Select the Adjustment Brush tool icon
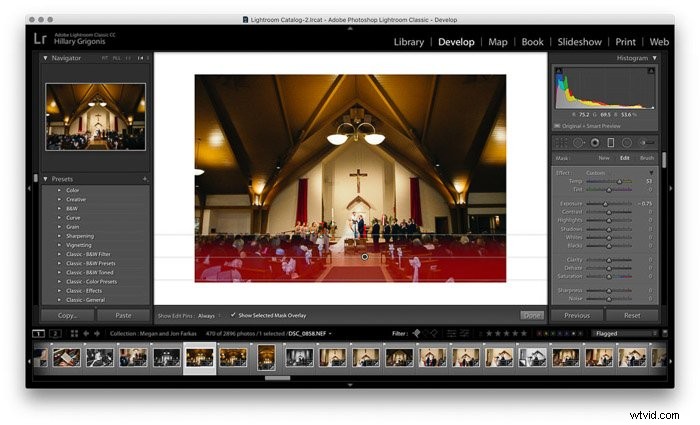This screenshot has width=700, height=425. [647, 143]
